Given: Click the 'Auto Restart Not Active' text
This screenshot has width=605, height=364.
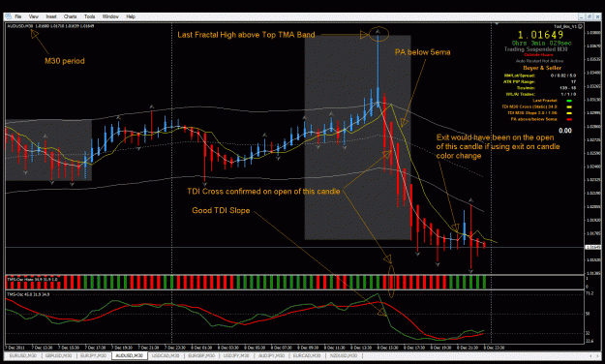Looking at the screenshot, I should [x=539, y=61].
